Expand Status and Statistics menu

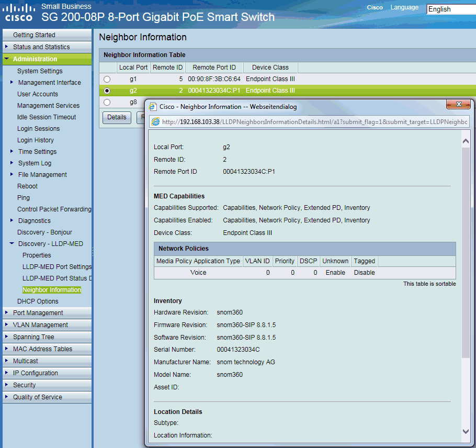[x=6, y=47]
